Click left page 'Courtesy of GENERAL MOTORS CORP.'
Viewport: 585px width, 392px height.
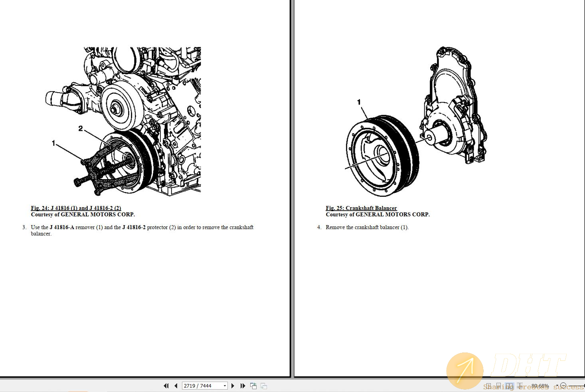click(x=83, y=214)
